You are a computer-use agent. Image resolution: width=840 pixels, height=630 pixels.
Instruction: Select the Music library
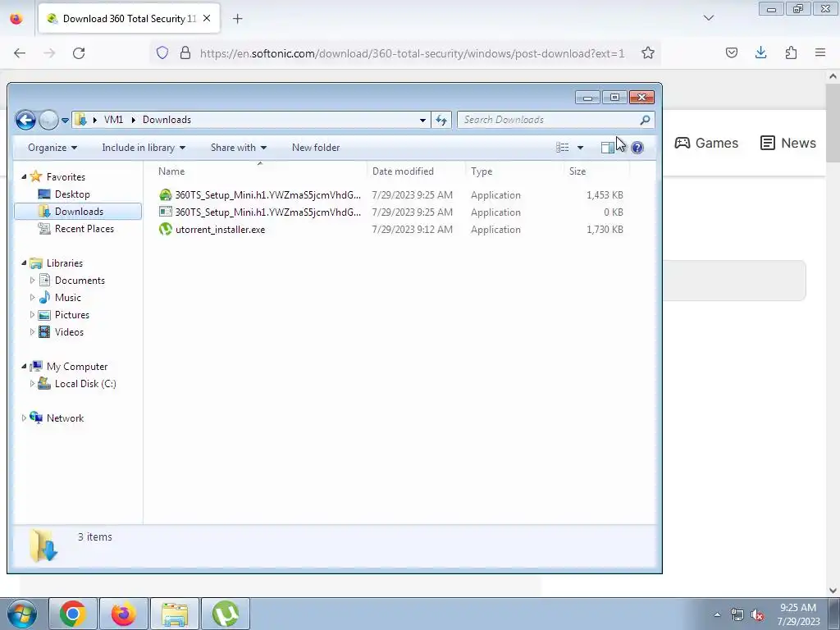[67, 297]
